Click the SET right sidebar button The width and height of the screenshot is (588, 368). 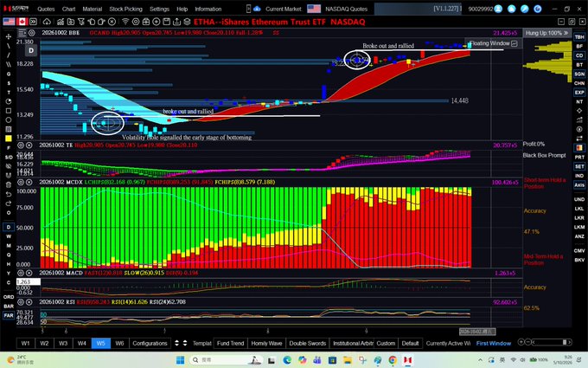pos(579,166)
